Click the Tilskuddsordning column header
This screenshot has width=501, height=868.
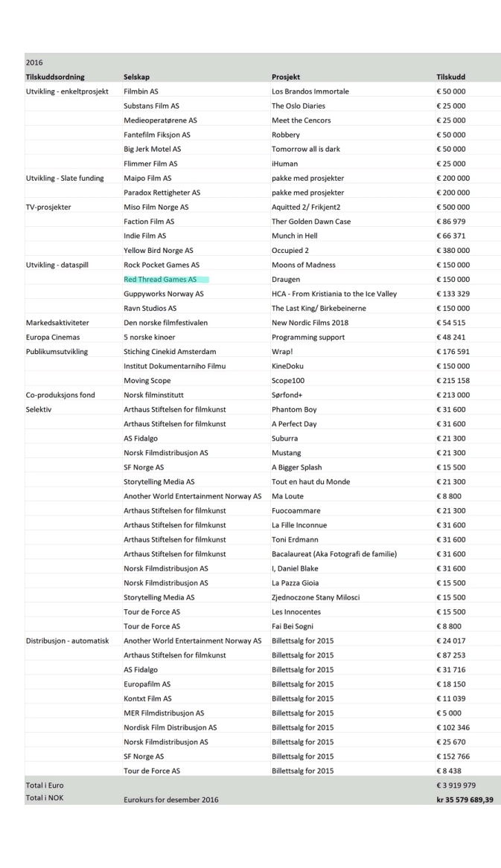55,77
